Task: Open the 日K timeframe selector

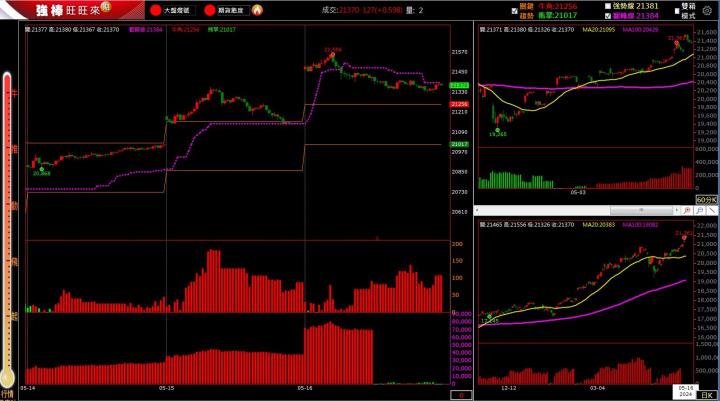Action: point(707,396)
